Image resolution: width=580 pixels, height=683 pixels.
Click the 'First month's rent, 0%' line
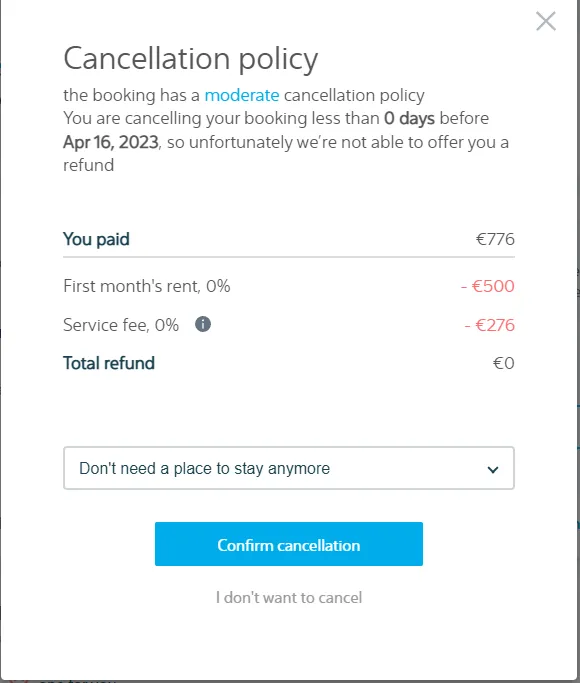click(x=147, y=286)
